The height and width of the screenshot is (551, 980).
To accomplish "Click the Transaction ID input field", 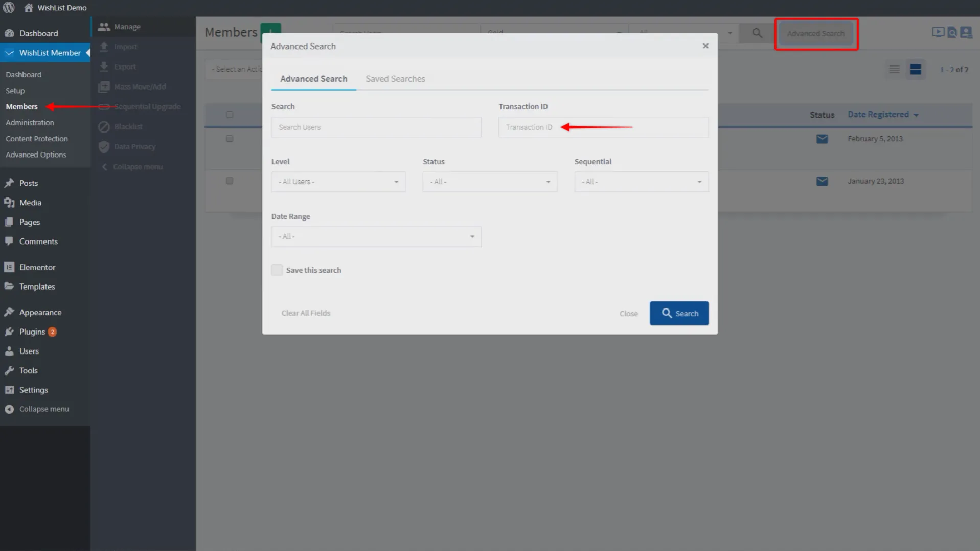I will pos(603,127).
